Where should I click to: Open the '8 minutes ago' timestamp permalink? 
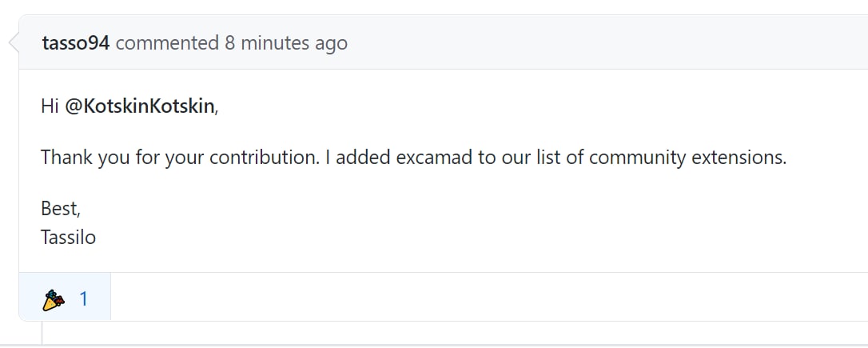(x=286, y=42)
